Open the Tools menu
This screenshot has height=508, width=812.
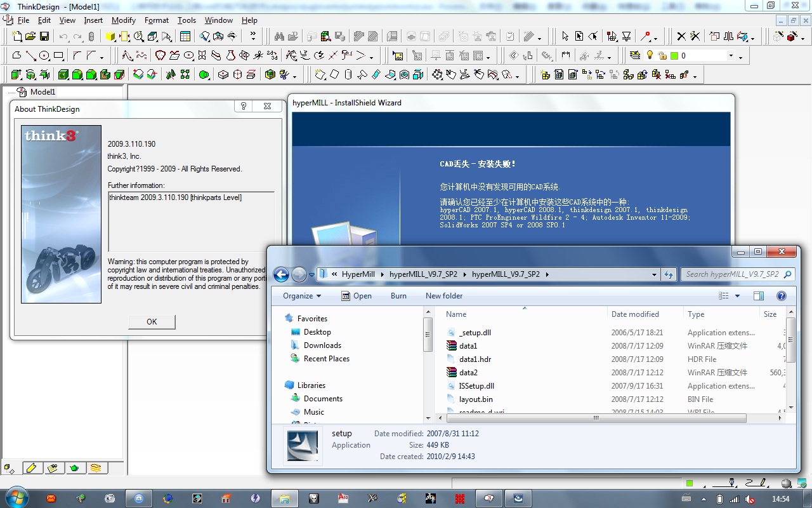(187, 20)
